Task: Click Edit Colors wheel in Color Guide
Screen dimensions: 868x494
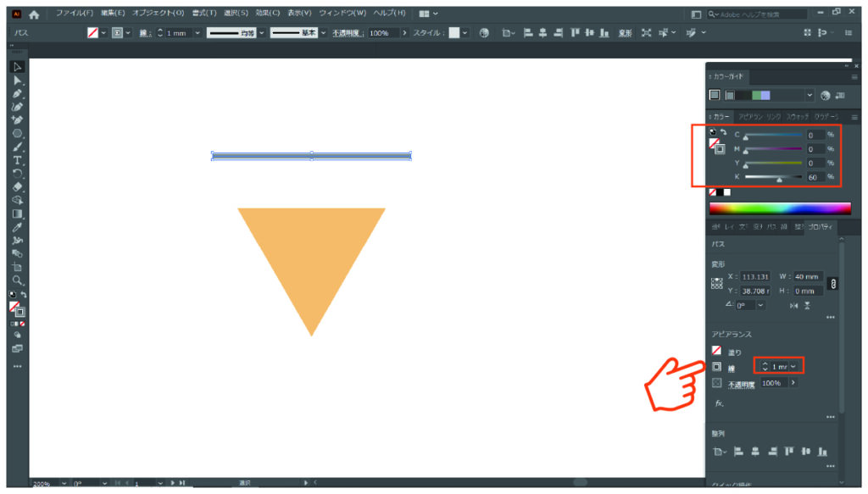Action: click(x=826, y=96)
